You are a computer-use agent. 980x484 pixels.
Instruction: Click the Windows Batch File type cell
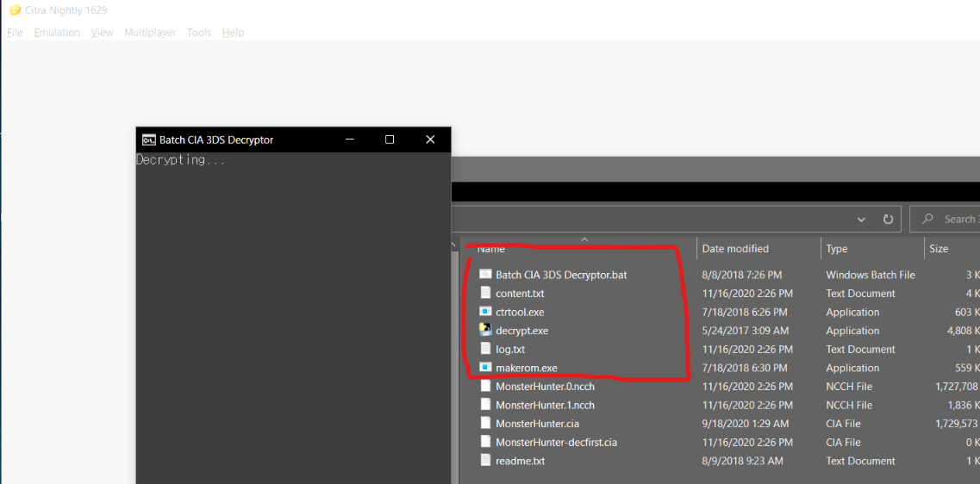click(x=870, y=274)
